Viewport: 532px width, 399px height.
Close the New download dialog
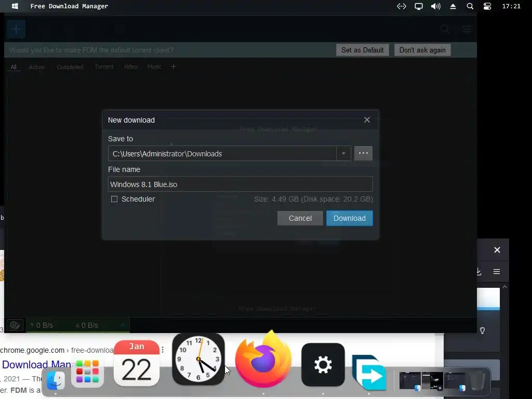click(367, 120)
